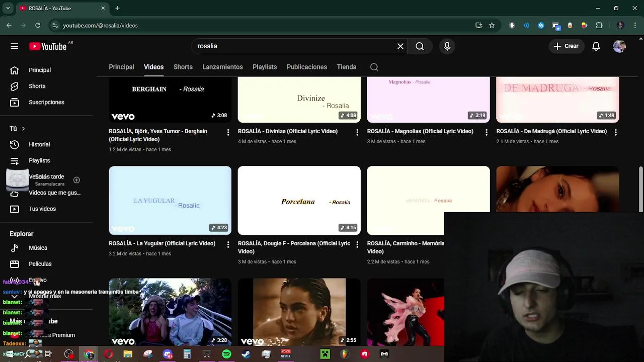Search within the channel using the magnifier
644x362 pixels.
click(374, 67)
